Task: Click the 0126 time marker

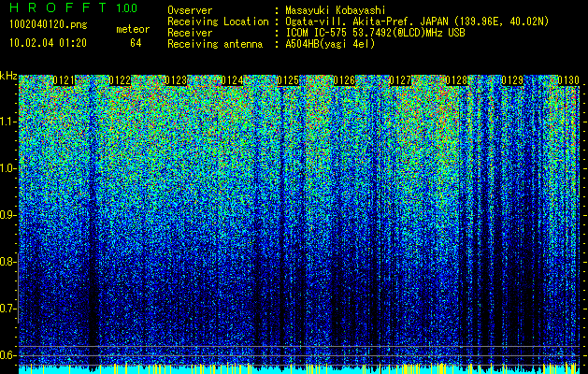Action: pos(344,80)
